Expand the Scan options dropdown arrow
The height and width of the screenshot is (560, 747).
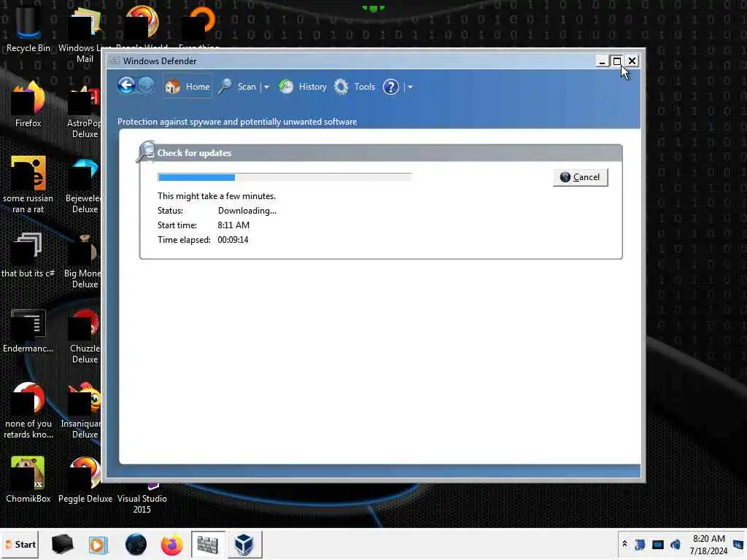point(266,87)
